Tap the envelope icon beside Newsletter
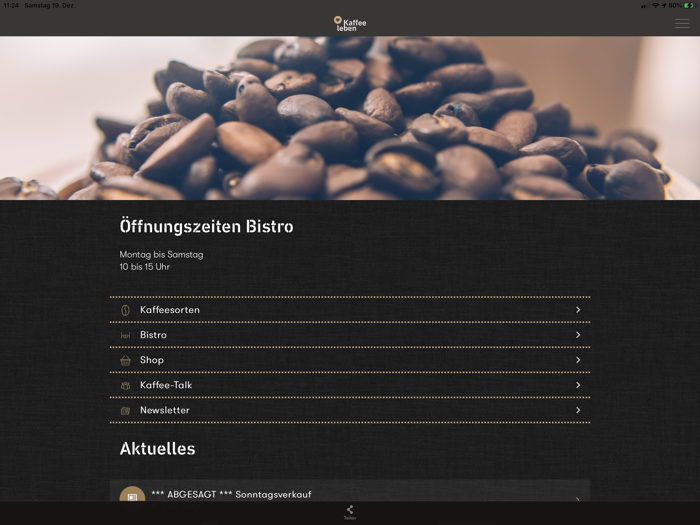700x525 pixels. click(x=125, y=411)
